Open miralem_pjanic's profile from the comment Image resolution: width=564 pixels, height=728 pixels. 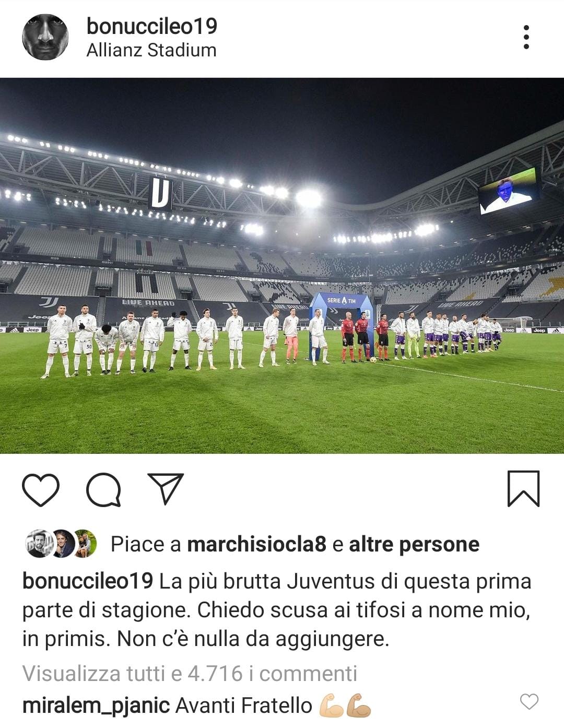[96, 706]
